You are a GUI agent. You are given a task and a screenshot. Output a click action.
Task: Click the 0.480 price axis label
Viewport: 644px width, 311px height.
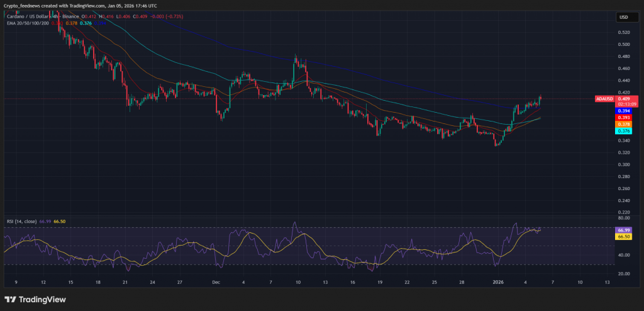[623, 57]
